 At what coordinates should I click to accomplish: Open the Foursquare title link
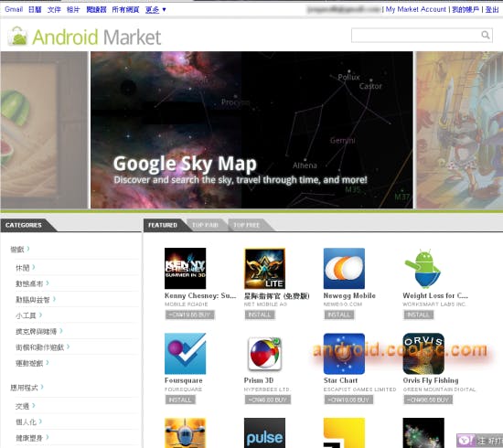point(184,380)
